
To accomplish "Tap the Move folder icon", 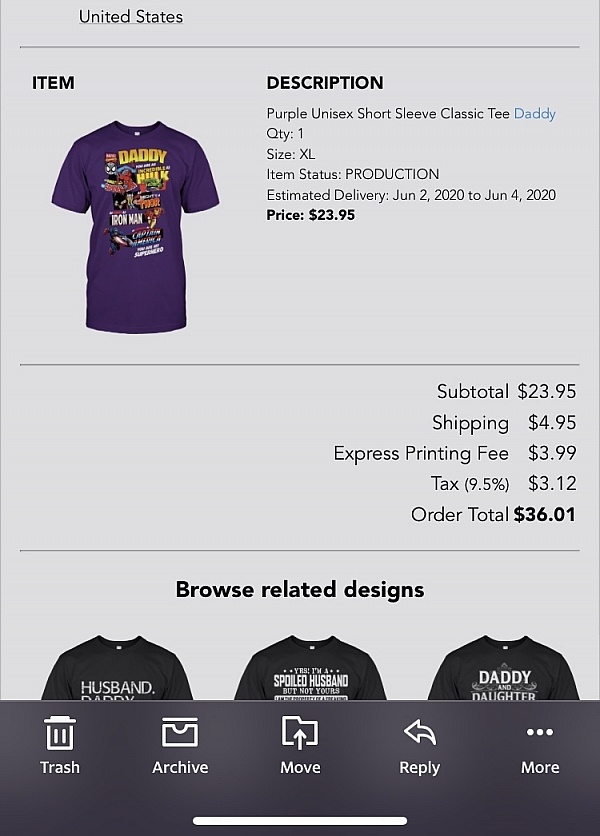I will [300, 733].
